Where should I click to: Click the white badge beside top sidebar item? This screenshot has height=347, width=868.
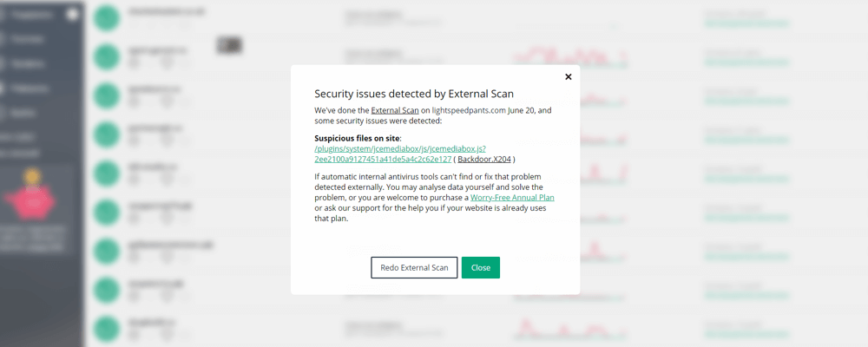click(73, 15)
